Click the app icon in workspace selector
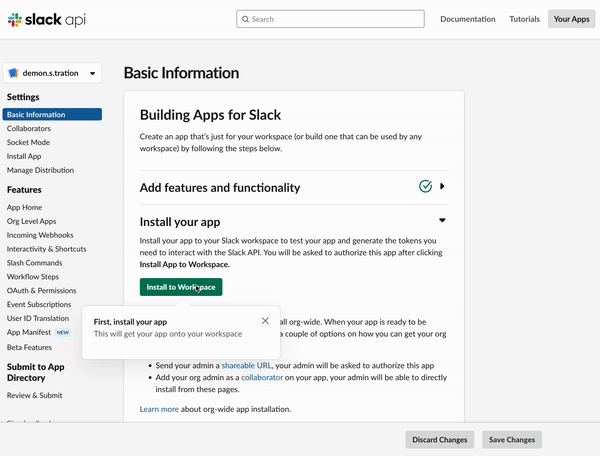Screen dimensions: 600x456 click(x=14, y=74)
